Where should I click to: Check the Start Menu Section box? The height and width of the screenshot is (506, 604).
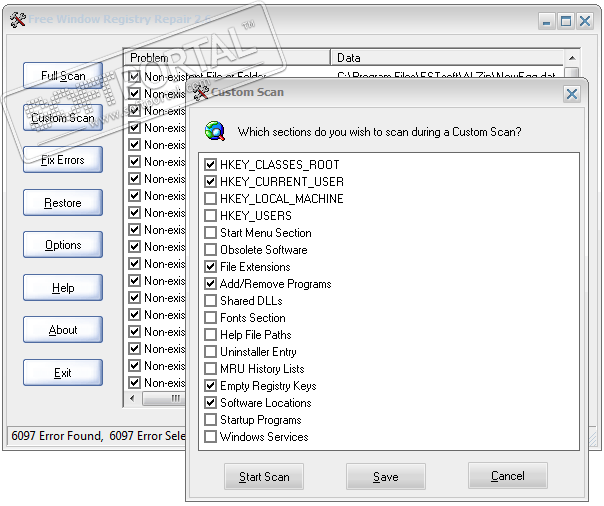(x=210, y=233)
